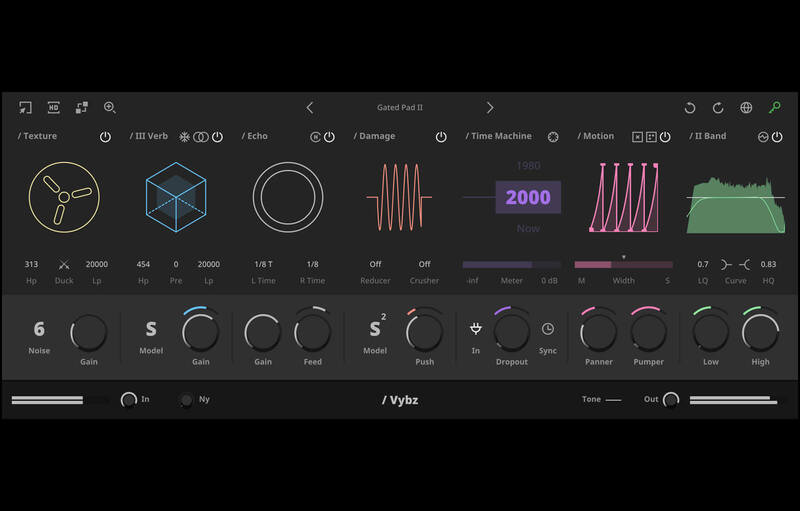Select the HQ curve shape icon
The height and width of the screenshot is (511, 800).
point(745,265)
